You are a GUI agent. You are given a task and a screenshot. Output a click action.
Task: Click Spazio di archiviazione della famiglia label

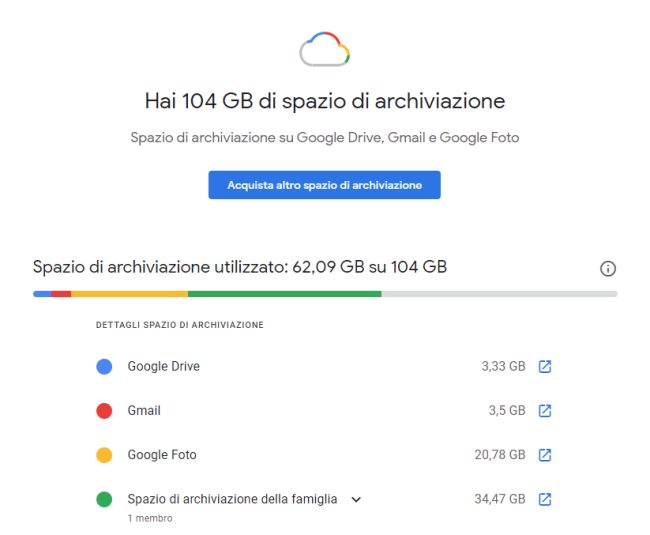[232, 499]
